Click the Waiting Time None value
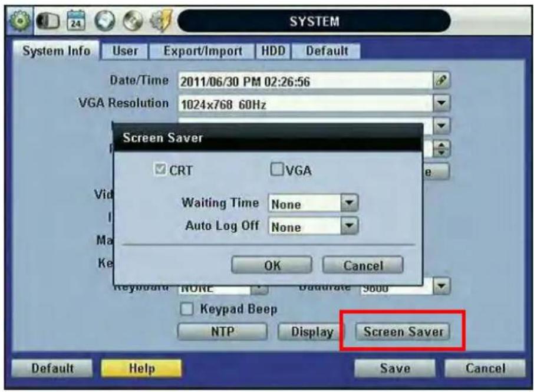 [305, 203]
